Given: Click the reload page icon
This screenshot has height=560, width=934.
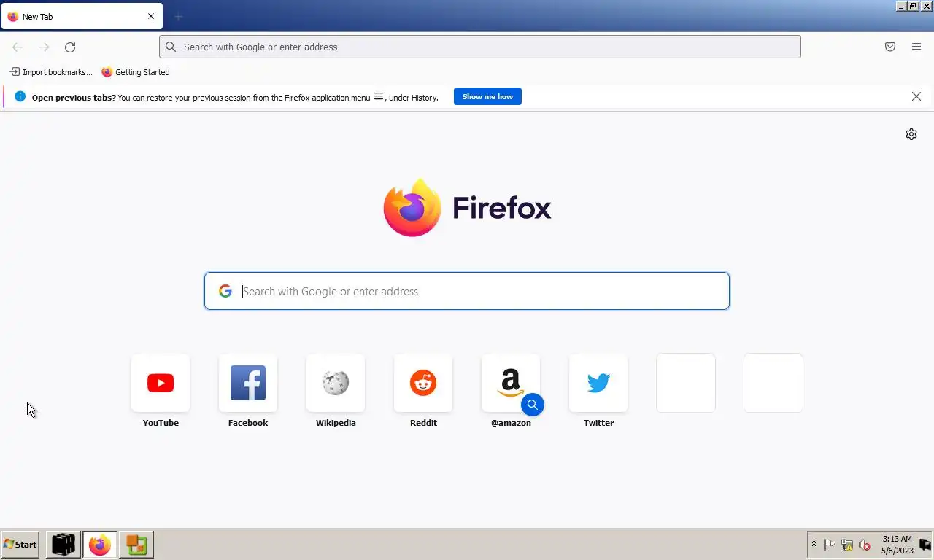Looking at the screenshot, I should point(70,47).
